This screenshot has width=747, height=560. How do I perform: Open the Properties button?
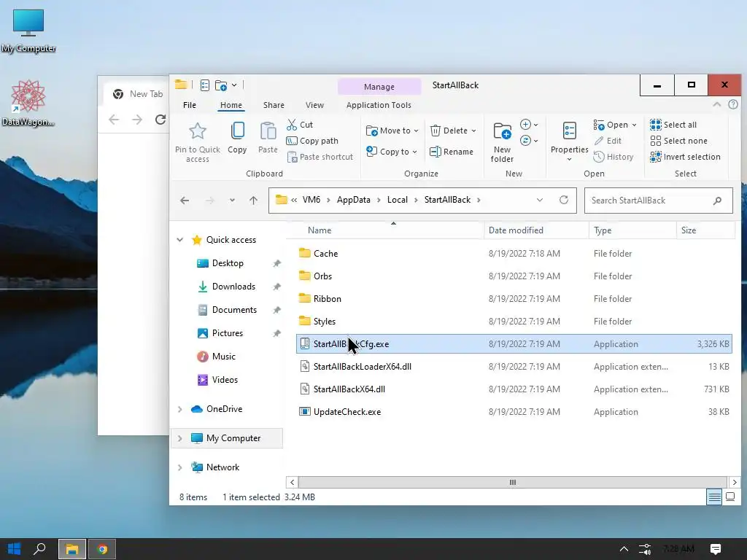[x=569, y=141]
